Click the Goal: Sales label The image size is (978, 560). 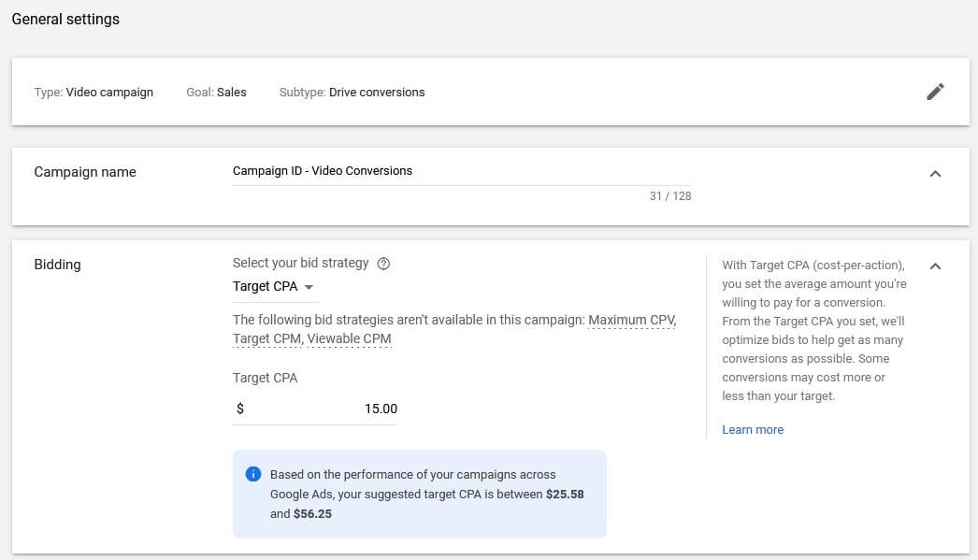tap(216, 93)
